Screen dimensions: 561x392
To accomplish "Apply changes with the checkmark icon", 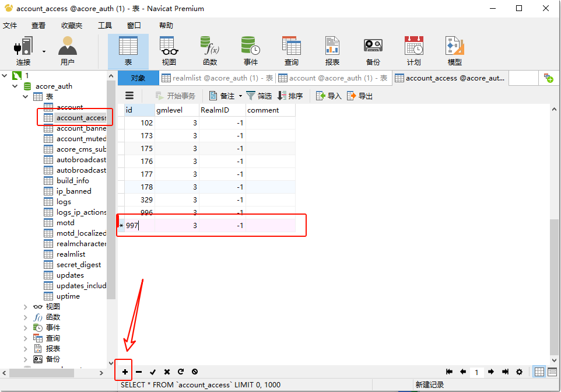I will 153,372.
